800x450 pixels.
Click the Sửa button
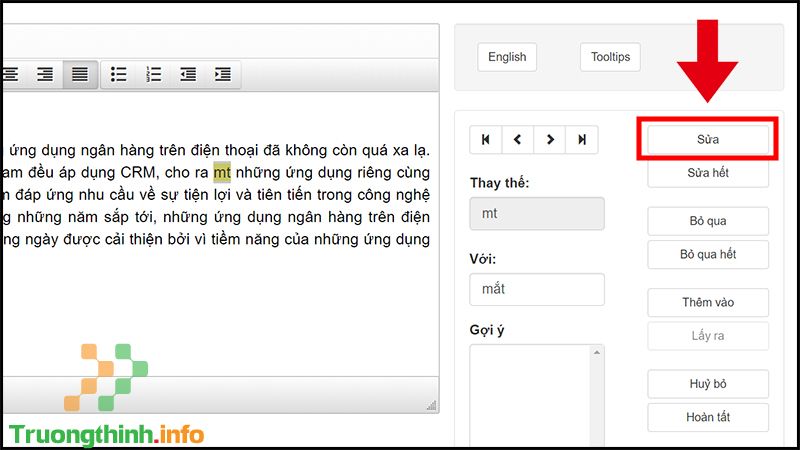708,139
